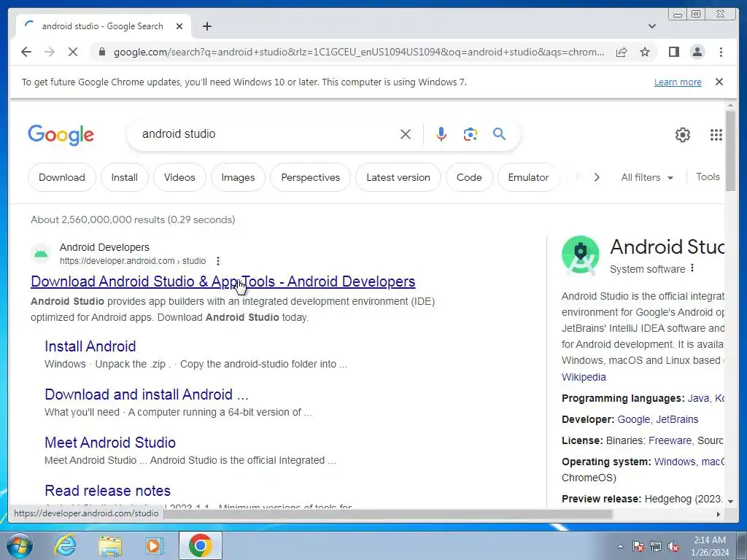Switch to Videos results
747x560 pixels.
(x=179, y=177)
